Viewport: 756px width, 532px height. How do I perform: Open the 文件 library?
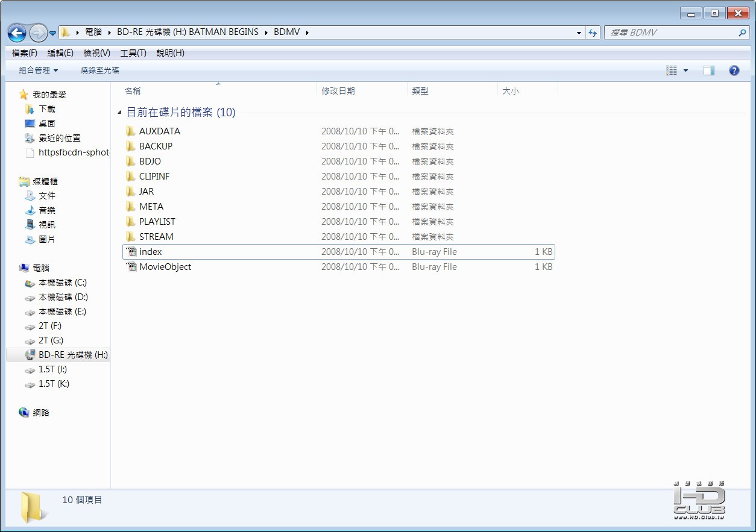(x=47, y=196)
